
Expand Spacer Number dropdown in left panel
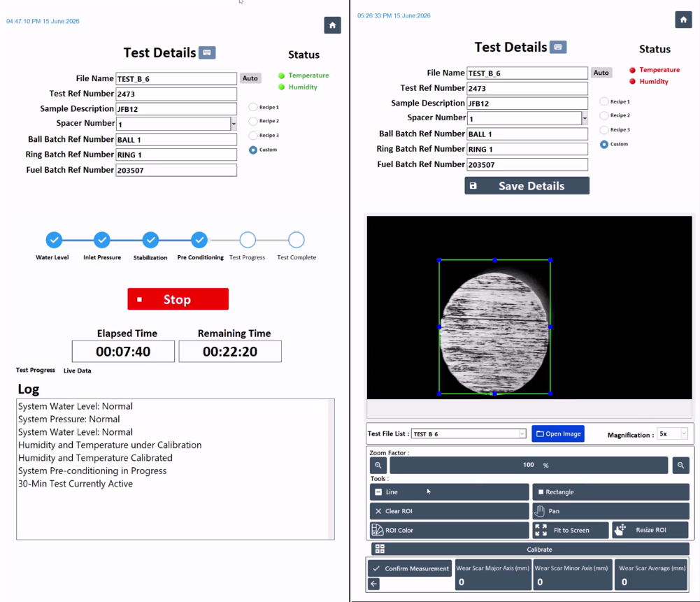[x=234, y=124]
